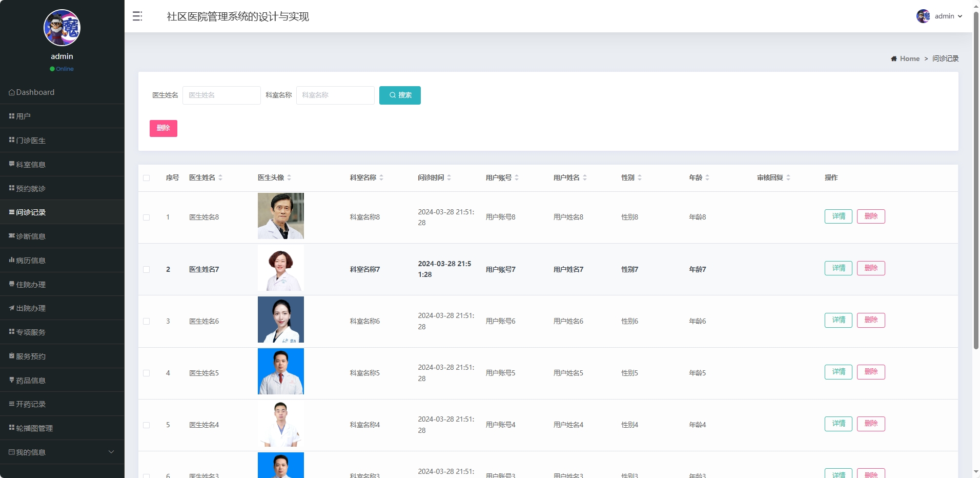
Task: Check the row checkbox for 医生姓名6
Action: pyautogui.click(x=147, y=322)
